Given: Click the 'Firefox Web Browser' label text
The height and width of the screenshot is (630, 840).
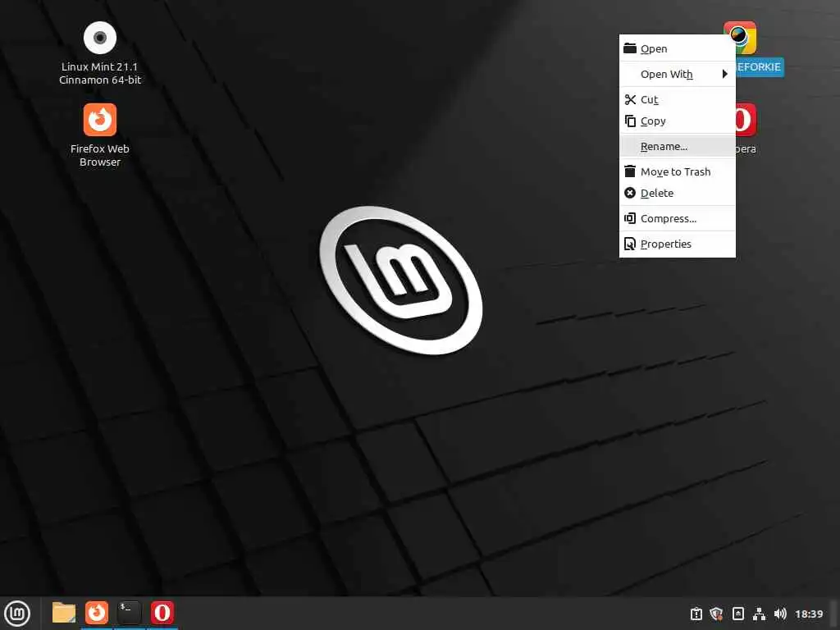Looking at the screenshot, I should coord(100,155).
